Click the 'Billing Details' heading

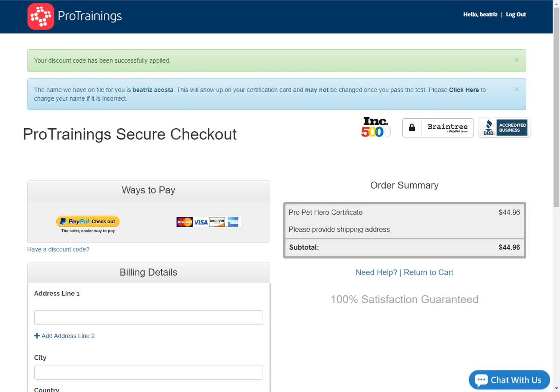coord(148,272)
